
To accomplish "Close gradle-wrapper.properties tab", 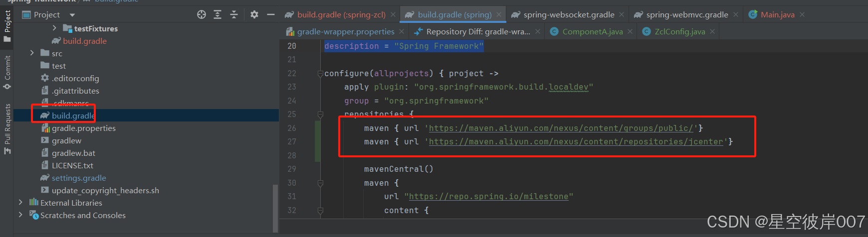I will pos(402,31).
